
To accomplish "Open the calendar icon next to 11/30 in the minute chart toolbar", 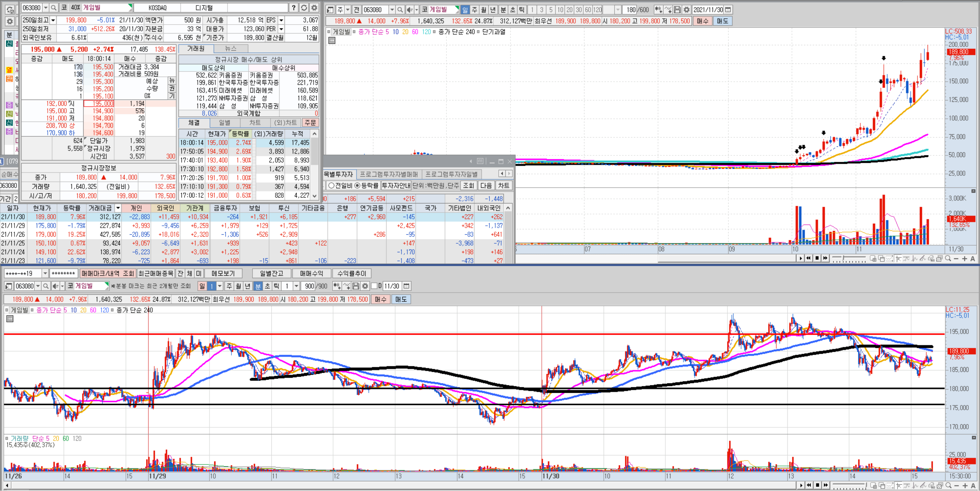I will pos(407,286).
